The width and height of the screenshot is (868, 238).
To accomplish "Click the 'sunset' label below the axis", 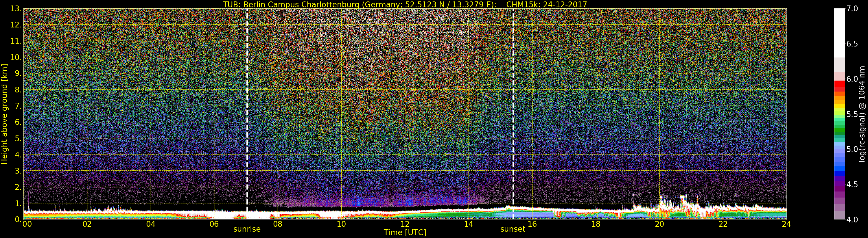I will click(x=513, y=229).
